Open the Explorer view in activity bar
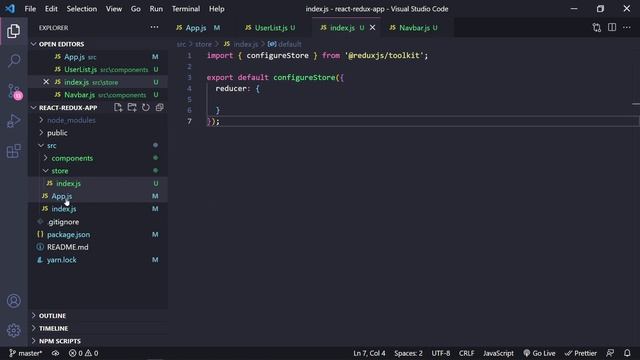Viewport: 640px width, 360px height. 13,31
